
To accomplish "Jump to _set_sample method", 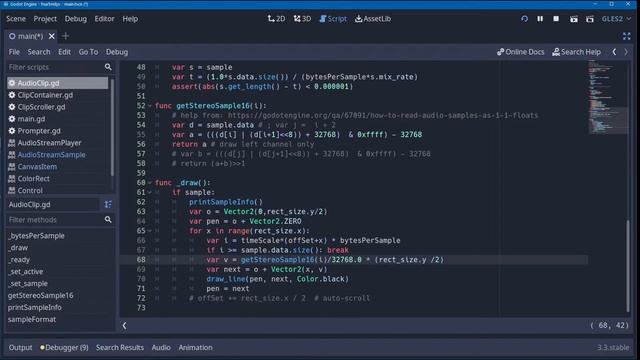I will tap(28, 283).
